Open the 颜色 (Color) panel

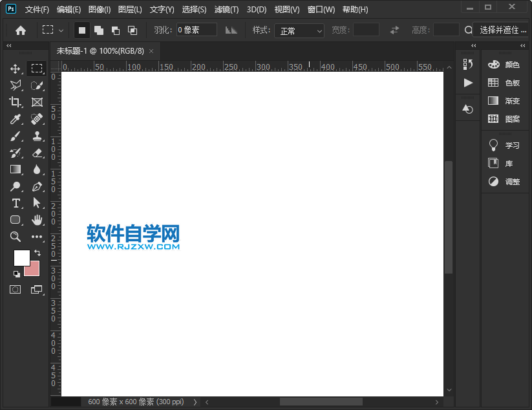tap(509, 64)
